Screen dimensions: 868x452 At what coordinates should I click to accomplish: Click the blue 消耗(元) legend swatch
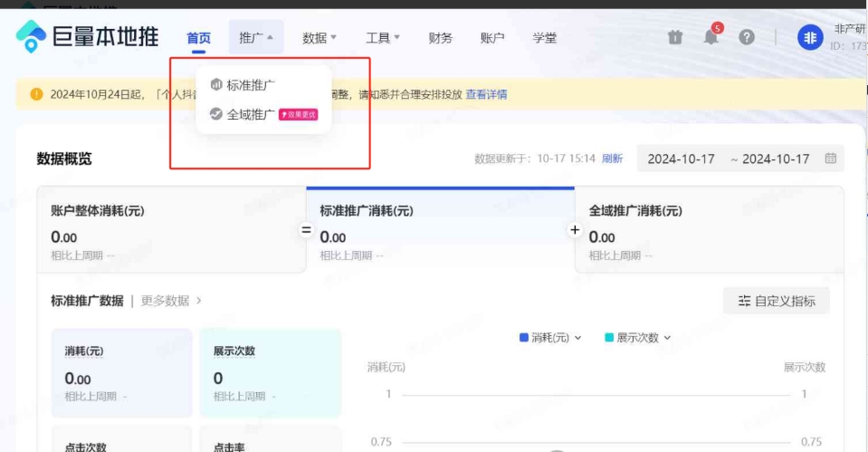click(x=524, y=337)
